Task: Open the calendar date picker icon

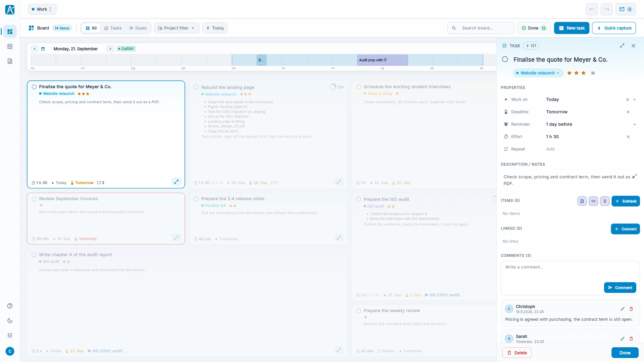Action: 43,49
